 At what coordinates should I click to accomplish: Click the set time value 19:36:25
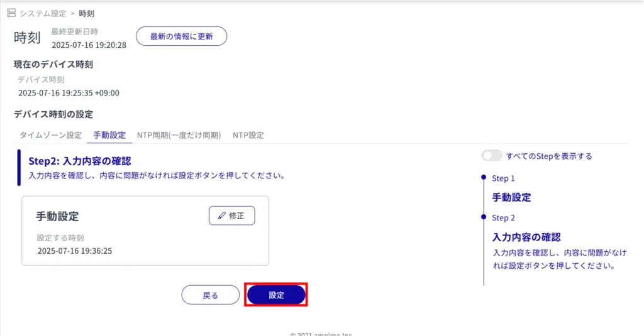(75, 251)
